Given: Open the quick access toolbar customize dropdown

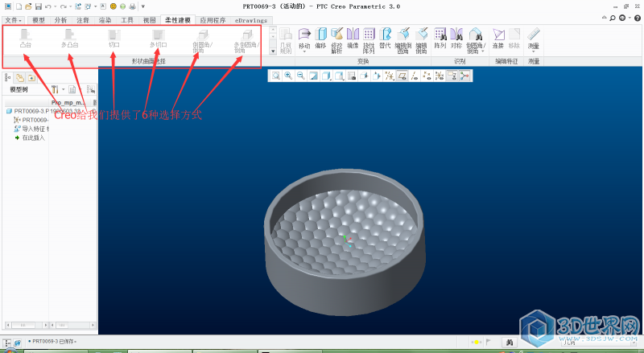Looking at the screenshot, I should pos(143,6).
